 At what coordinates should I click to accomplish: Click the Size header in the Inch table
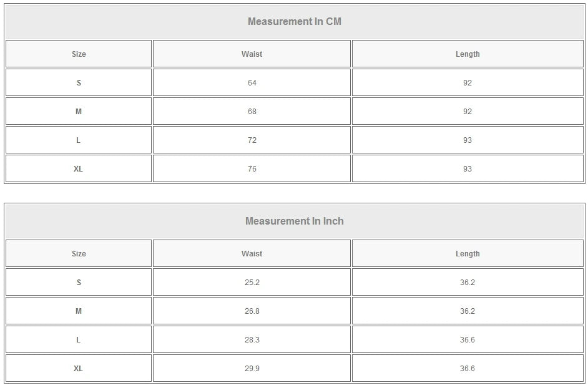click(79, 254)
